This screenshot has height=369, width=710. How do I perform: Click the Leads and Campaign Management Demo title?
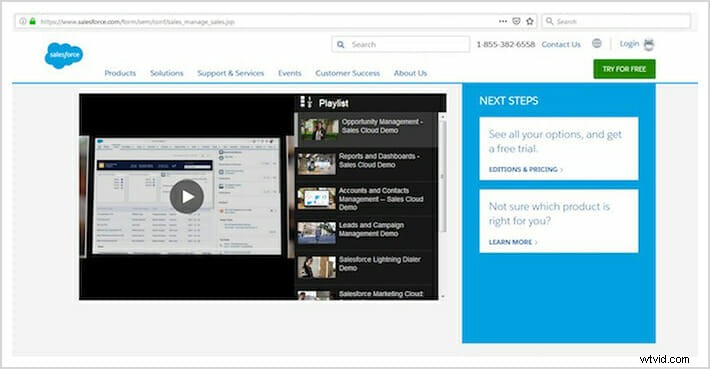coord(371,229)
